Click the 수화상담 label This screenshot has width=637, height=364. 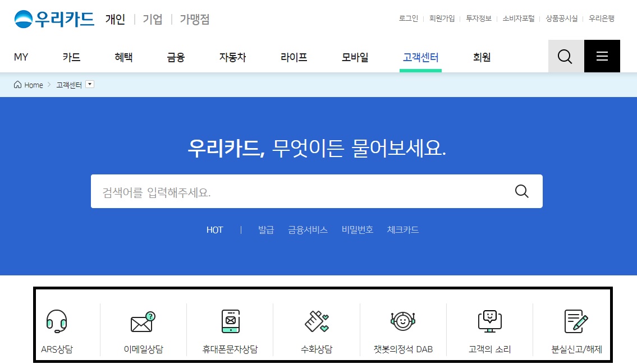tap(317, 349)
